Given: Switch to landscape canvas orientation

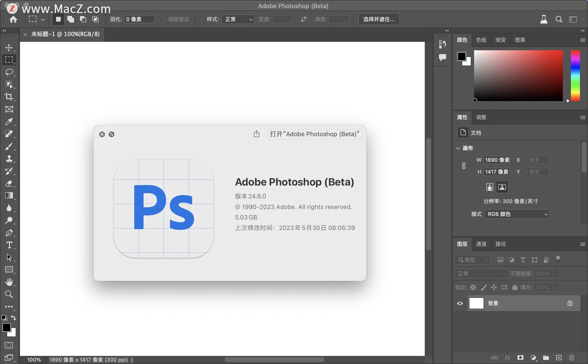Looking at the screenshot, I should coord(502,187).
